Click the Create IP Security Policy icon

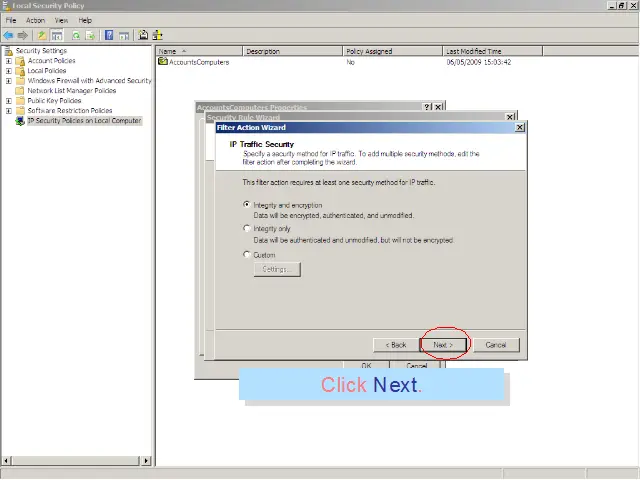[x=143, y=35]
